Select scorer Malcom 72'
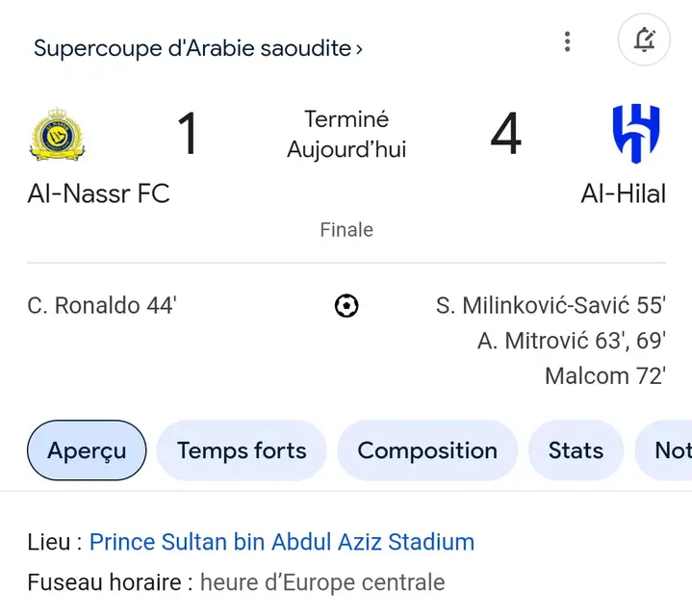This screenshot has width=692, height=616. [x=605, y=376]
